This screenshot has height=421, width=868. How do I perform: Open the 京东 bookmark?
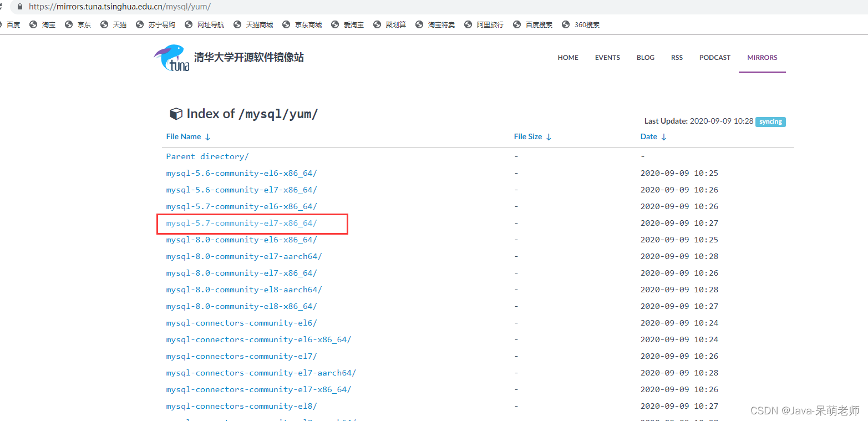(x=78, y=24)
